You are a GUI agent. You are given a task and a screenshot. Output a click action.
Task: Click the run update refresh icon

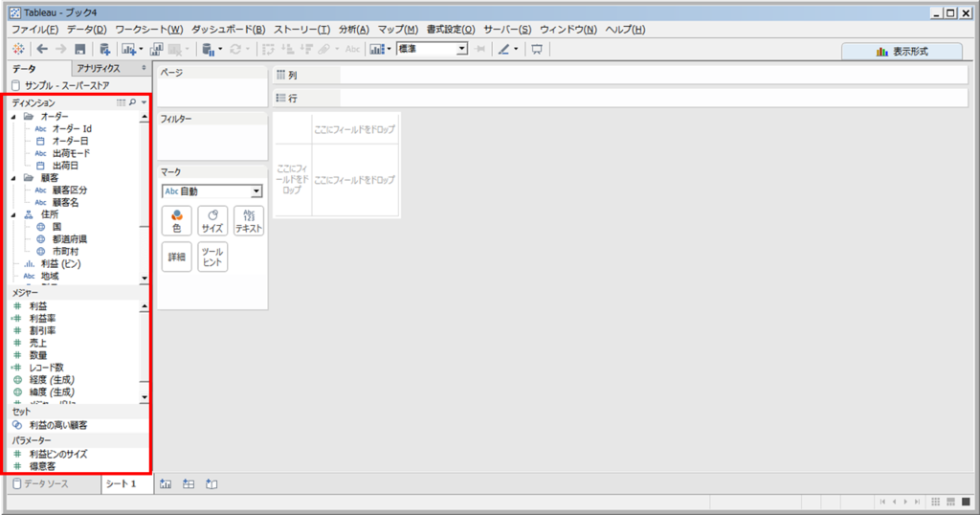click(235, 49)
